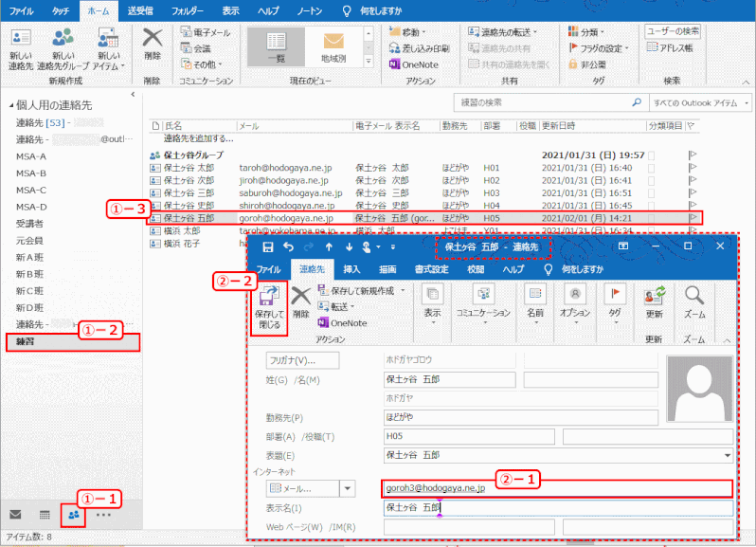Click the メール... button in contact form

coord(303,488)
